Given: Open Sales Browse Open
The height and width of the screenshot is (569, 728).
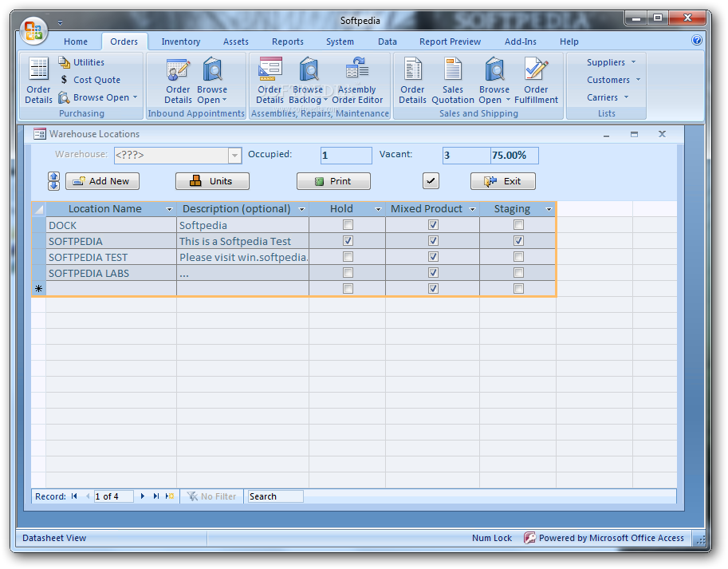Looking at the screenshot, I should pos(494,80).
